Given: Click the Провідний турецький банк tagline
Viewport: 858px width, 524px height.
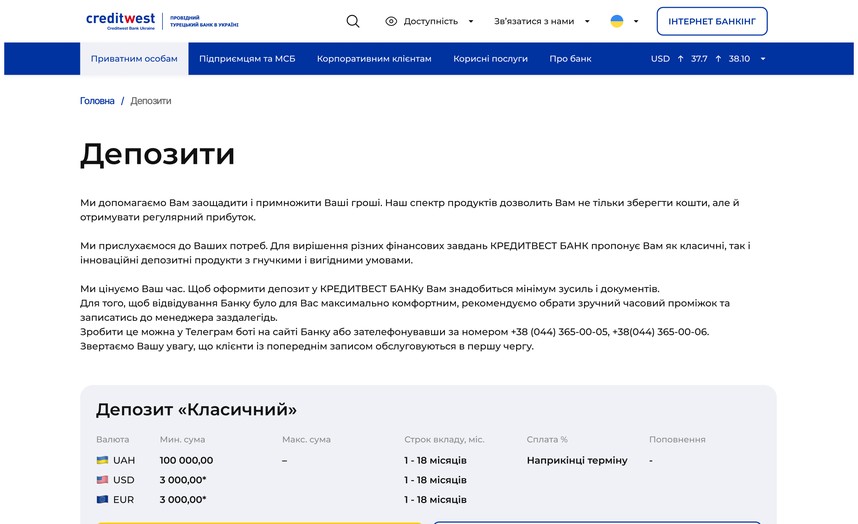Looking at the screenshot, I should coord(204,21).
